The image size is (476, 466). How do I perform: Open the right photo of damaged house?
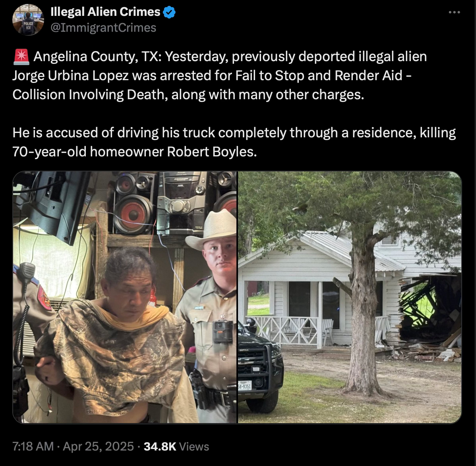(350, 297)
